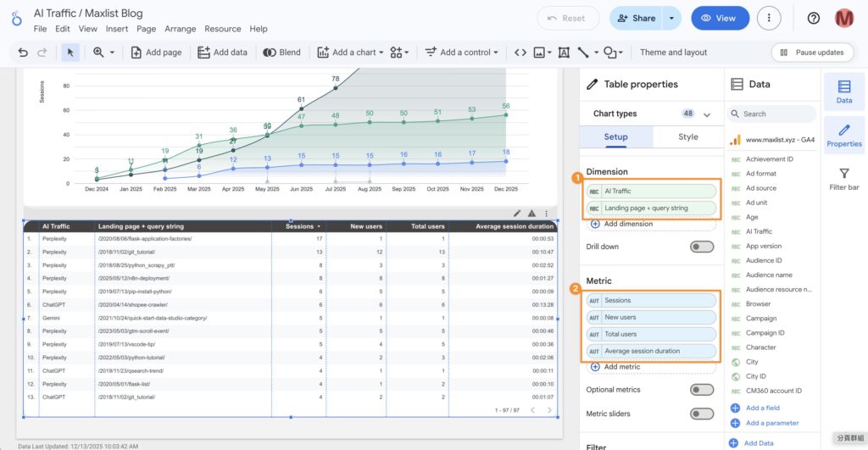This screenshot has width=868, height=450.
Task: Open the help icon
Action: coord(813,19)
